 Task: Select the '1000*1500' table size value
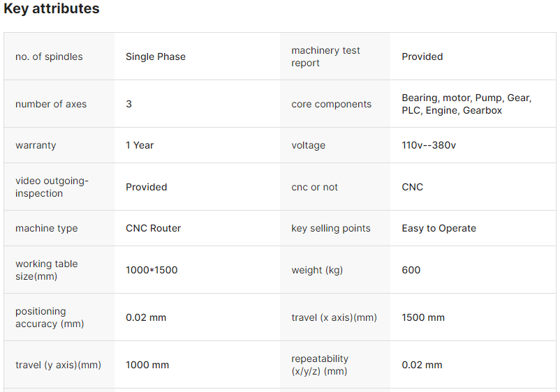(x=152, y=270)
